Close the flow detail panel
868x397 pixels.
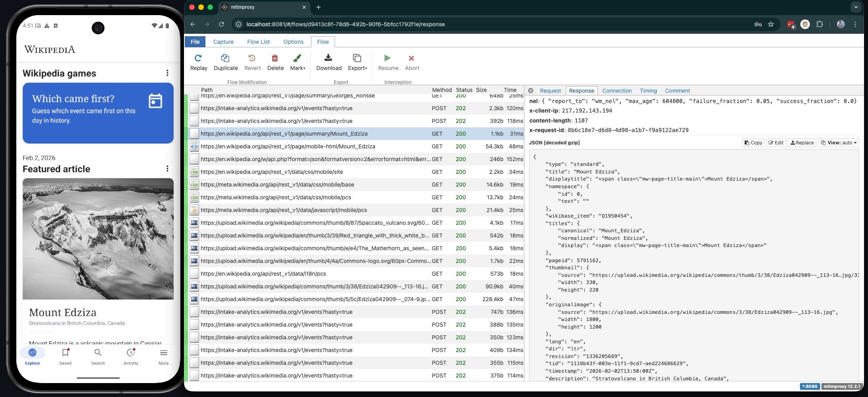point(531,91)
